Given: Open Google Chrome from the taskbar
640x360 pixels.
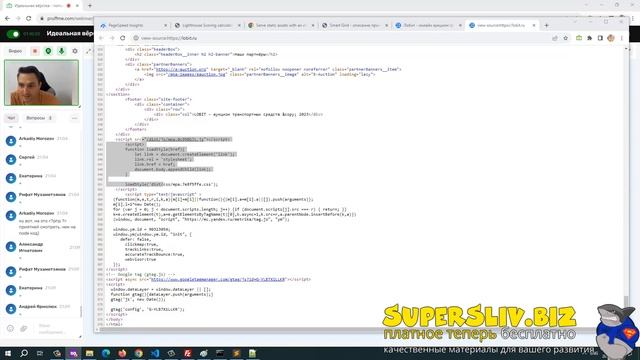Looking at the screenshot, I should pos(138,353).
